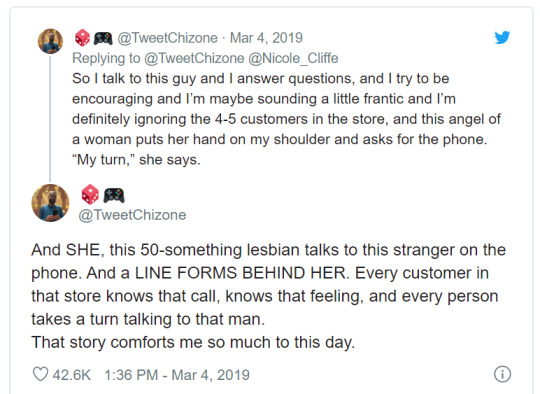This screenshot has height=394, width=540.
Task: Click large game controller emoji in main tweet
Action: (114, 195)
